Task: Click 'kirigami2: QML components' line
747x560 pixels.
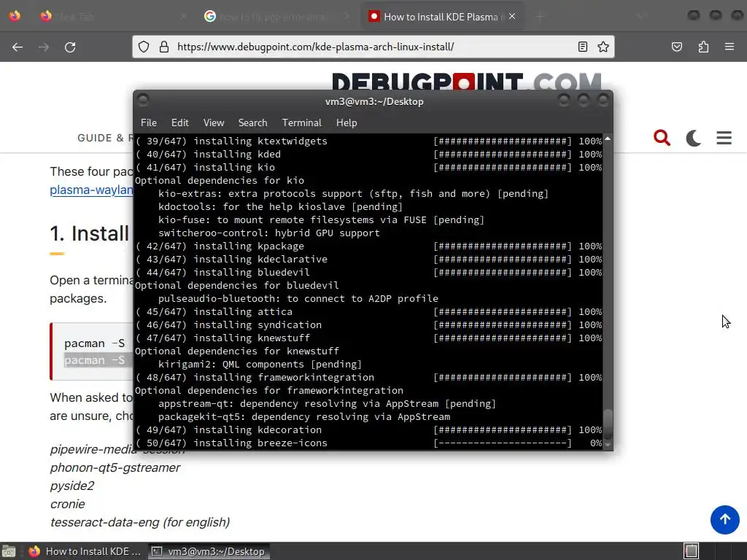Action: 260,365
